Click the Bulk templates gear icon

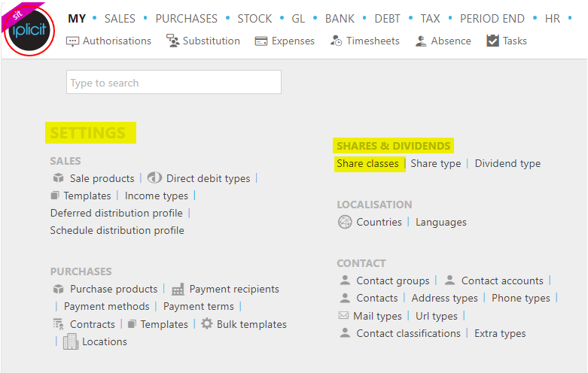[x=206, y=323]
